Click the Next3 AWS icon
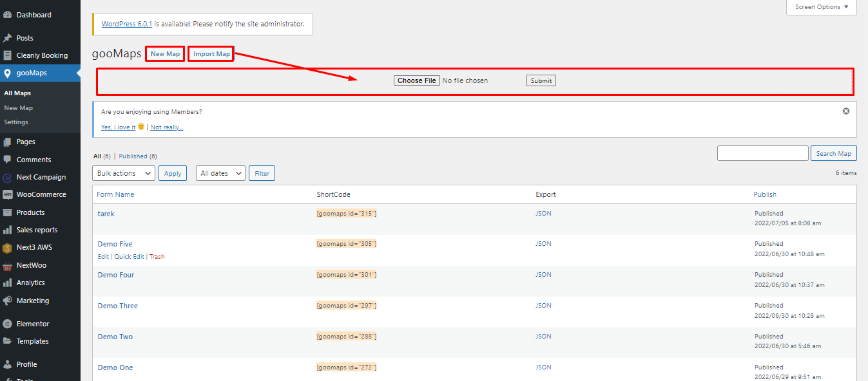The width and height of the screenshot is (868, 381). tap(8, 247)
